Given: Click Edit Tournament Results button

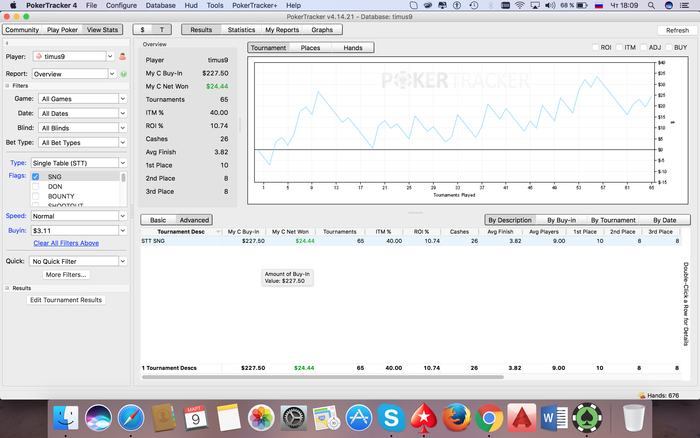Looking at the screenshot, I should (x=66, y=300).
